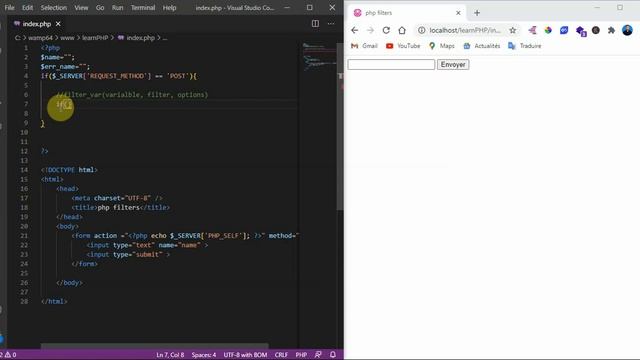
Task: Open a new browser tab
Action: (477, 13)
